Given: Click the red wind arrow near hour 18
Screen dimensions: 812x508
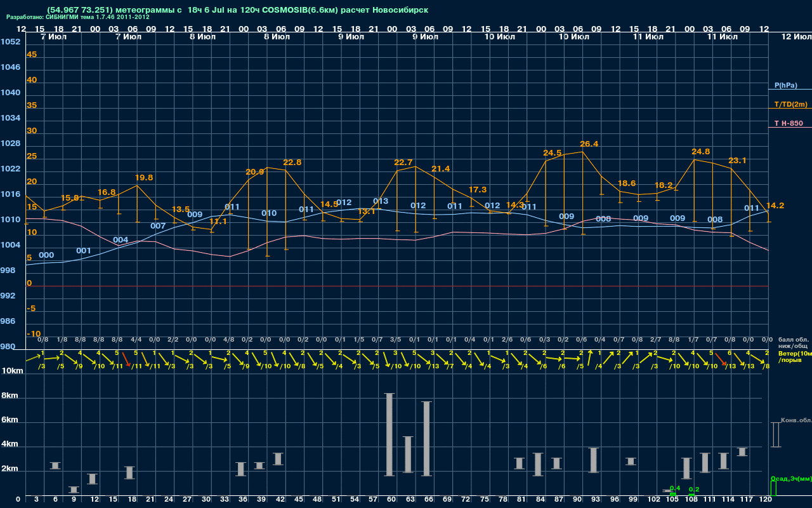Looking at the screenshot, I should [x=127, y=361].
